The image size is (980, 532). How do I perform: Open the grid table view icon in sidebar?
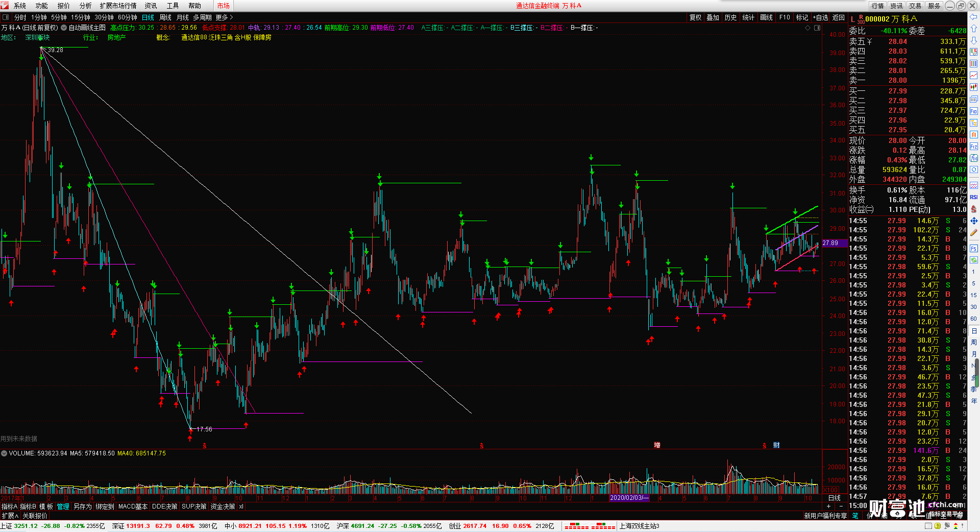point(974,64)
